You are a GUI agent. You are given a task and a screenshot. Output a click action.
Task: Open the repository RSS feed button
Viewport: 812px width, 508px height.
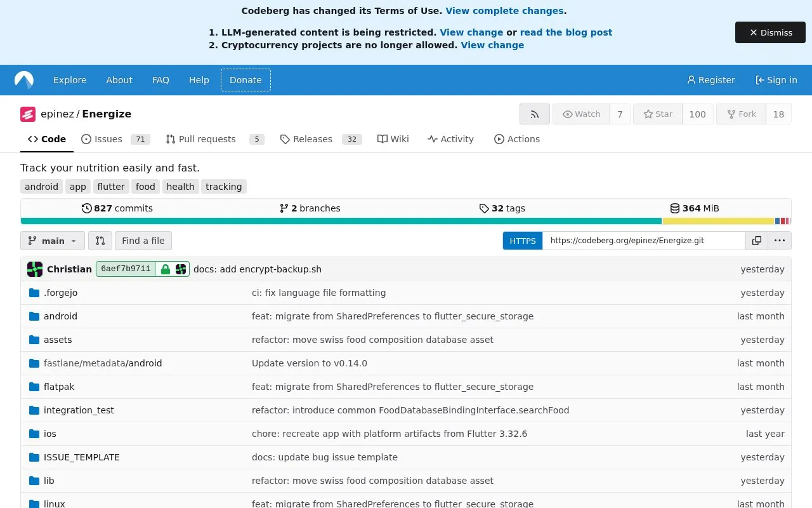[535, 114]
